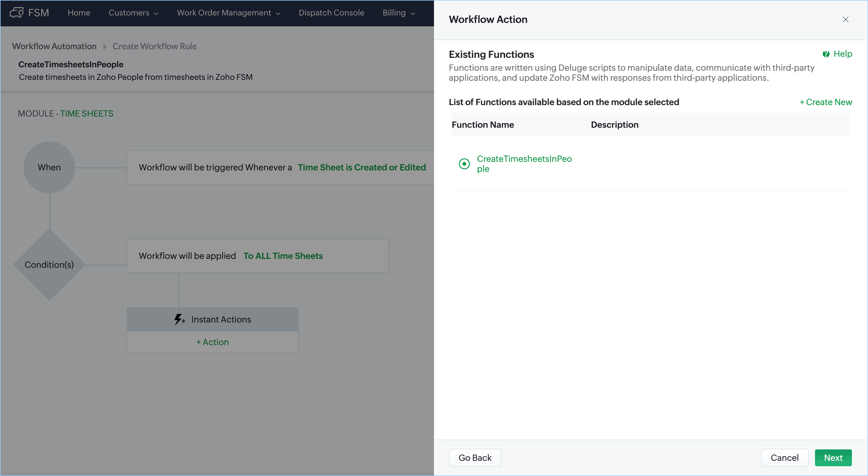Click Time Sheet is Created or Edited
The width and height of the screenshot is (868, 476).
point(361,167)
